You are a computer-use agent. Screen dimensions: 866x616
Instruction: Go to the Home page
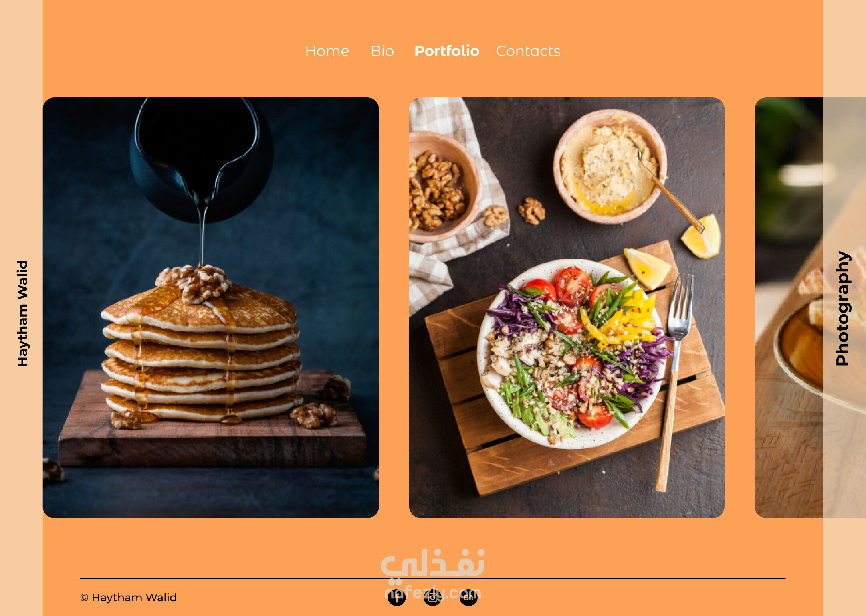click(327, 51)
